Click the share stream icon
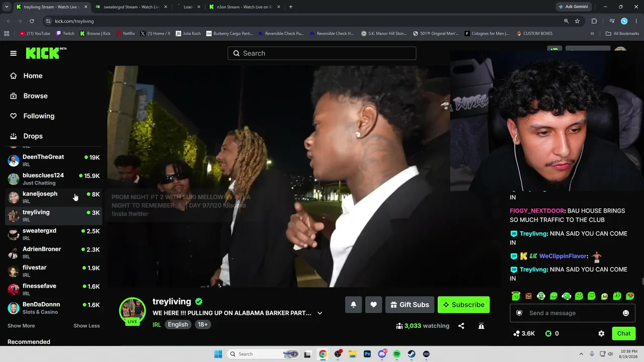The width and height of the screenshot is (644, 362). click(x=461, y=326)
